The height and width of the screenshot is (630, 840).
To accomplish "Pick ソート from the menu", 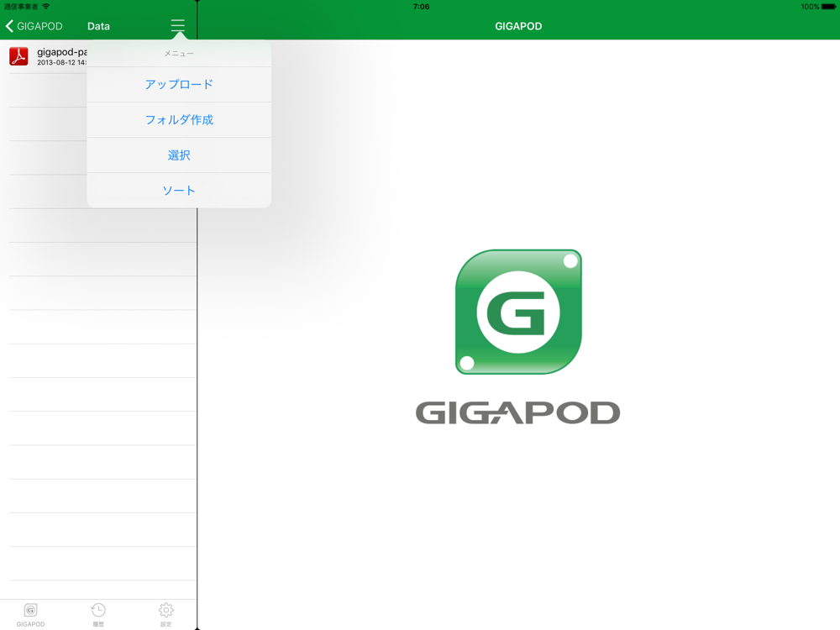I will (179, 190).
